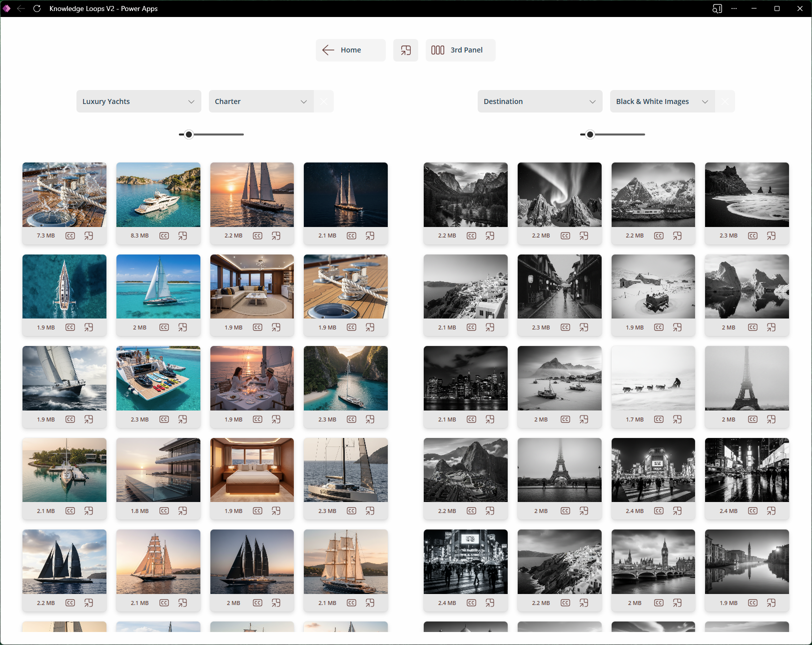Expand the Destination dropdown
Screen dimensions: 812x645
540,101
